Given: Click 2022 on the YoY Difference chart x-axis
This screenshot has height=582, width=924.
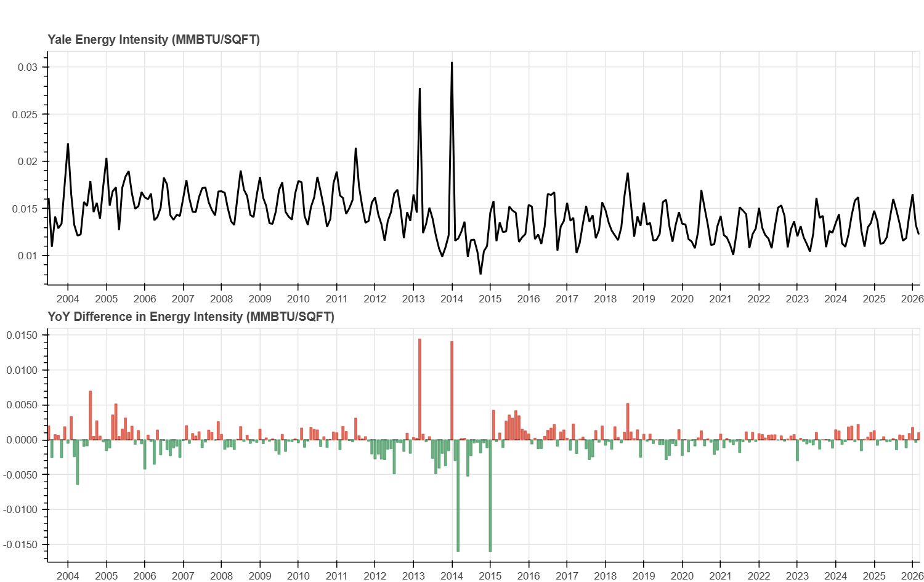Looking at the screenshot, I should (759, 576).
